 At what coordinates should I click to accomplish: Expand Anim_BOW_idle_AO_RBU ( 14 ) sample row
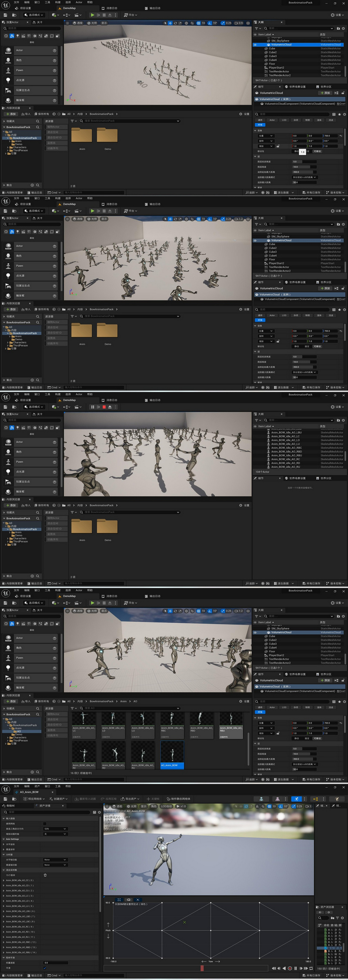[4, 952]
